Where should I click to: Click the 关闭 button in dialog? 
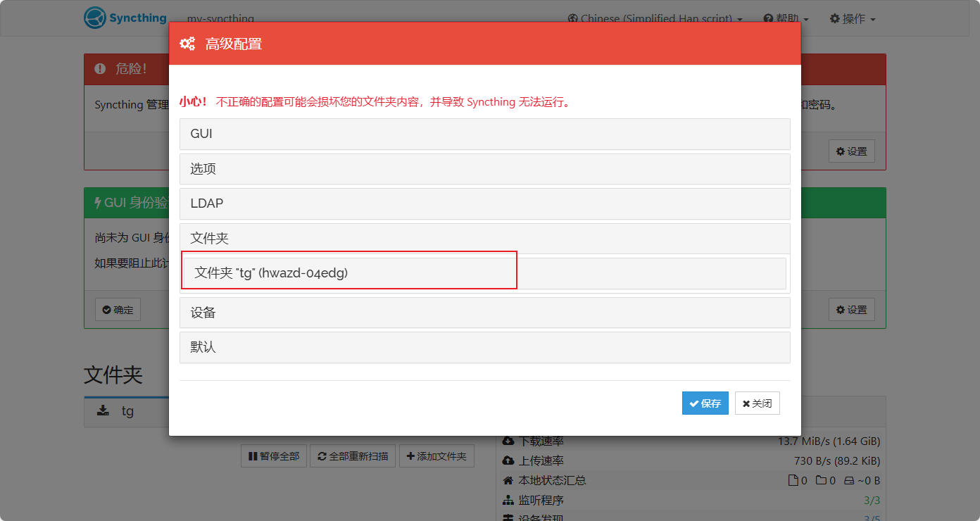(757, 403)
